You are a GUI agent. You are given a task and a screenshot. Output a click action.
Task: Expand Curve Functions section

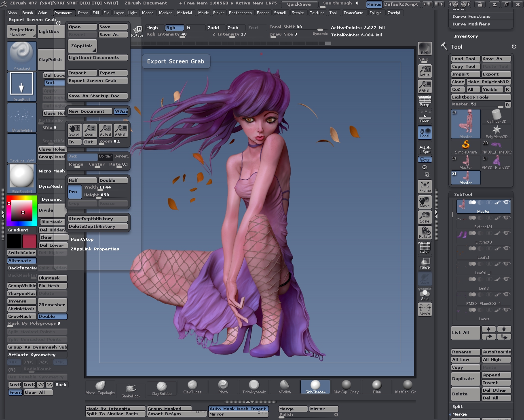click(471, 17)
